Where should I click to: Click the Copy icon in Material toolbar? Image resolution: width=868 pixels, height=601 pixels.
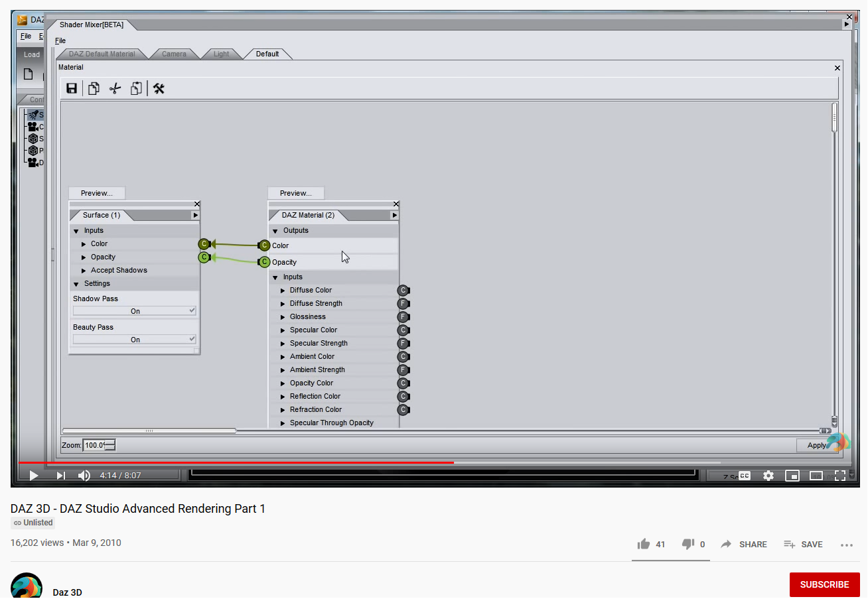[x=94, y=88]
